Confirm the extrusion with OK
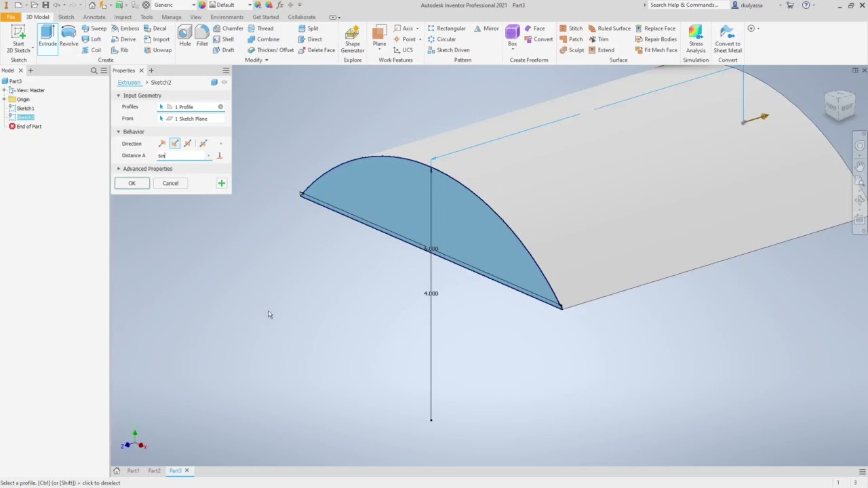The image size is (868, 488). (132, 183)
